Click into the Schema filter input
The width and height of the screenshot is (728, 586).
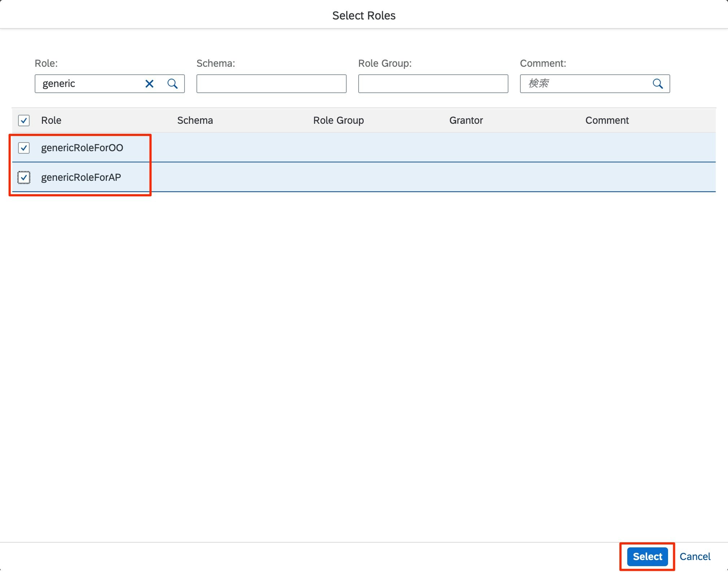(x=271, y=84)
